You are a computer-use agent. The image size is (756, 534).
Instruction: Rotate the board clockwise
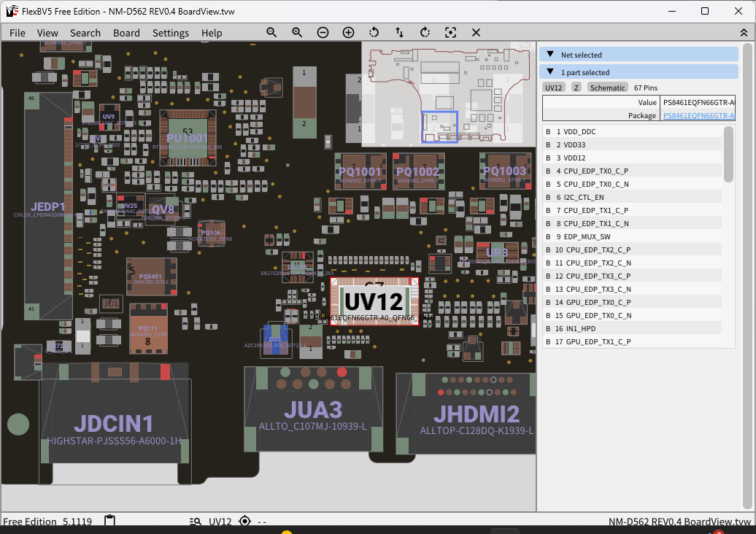pos(425,33)
